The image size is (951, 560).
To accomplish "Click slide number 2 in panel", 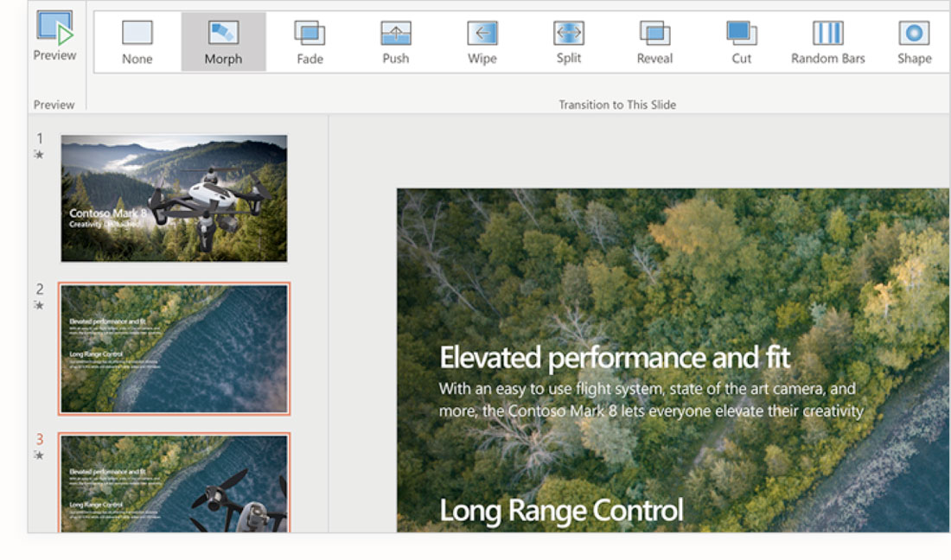I will [x=40, y=290].
